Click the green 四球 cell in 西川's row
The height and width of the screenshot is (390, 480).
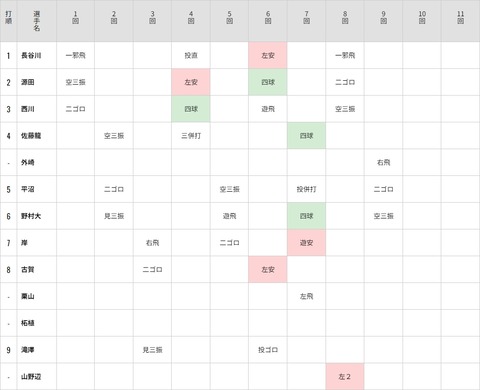[191, 109]
